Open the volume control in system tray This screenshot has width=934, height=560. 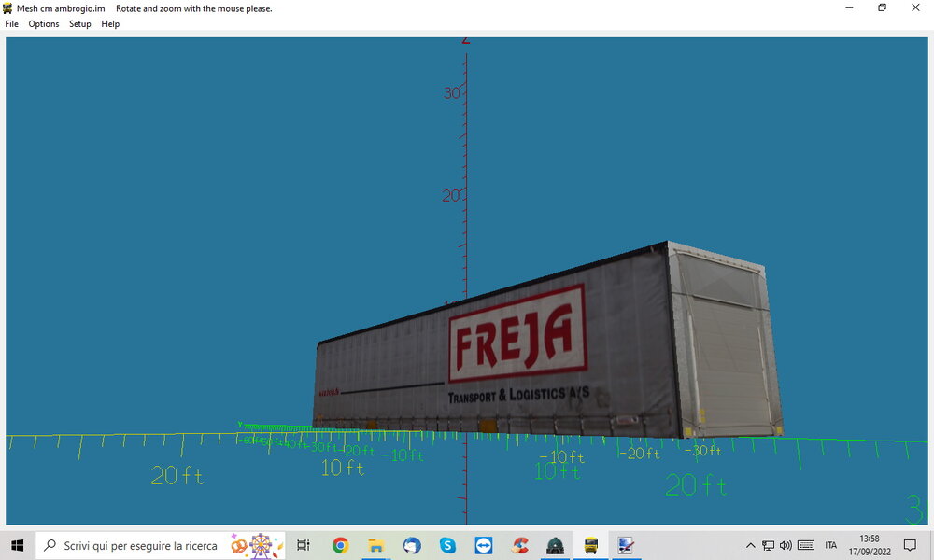click(785, 545)
